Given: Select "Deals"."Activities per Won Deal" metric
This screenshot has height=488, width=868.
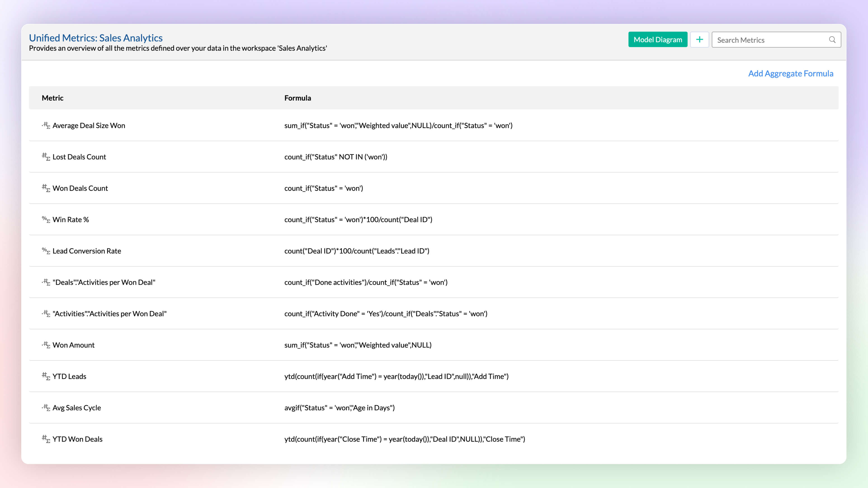Looking at the screenshot, I should (104, 282).
